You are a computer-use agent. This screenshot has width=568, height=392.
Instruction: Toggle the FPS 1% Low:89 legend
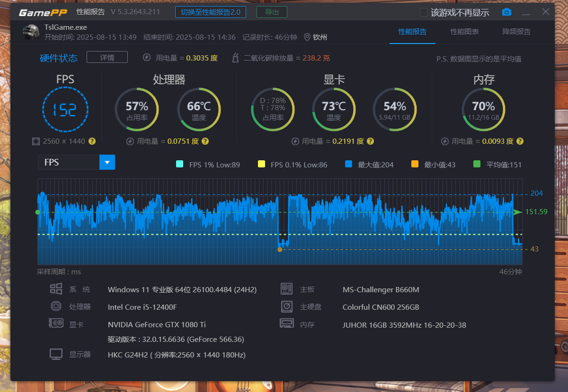[x=208, y=165]
